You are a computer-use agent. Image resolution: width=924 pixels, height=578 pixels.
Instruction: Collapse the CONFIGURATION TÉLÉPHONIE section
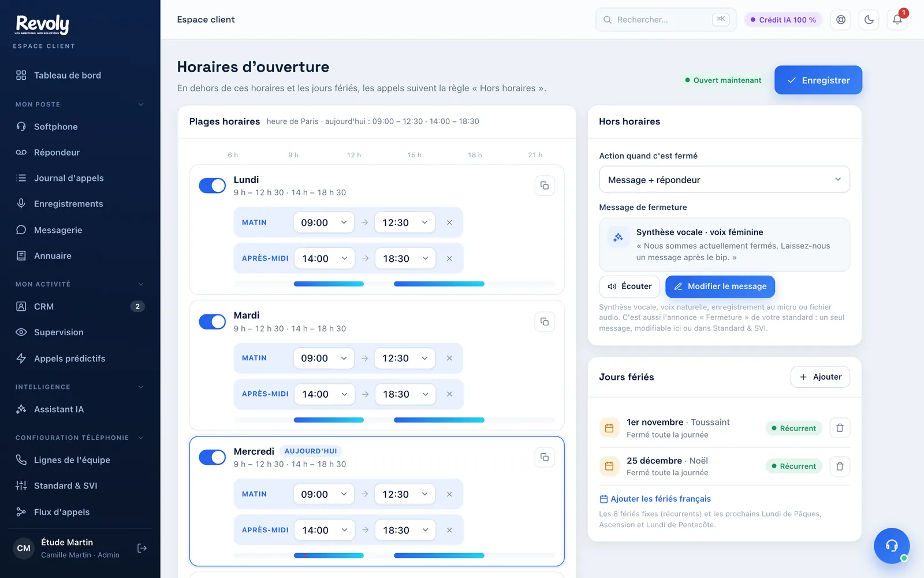[141, 438]
